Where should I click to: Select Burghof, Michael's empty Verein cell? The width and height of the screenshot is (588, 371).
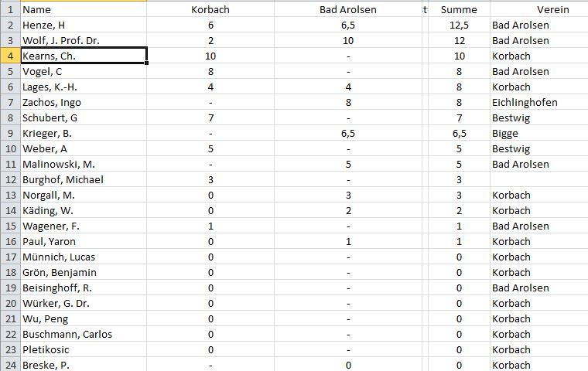pyautogui.click(x=539, y=180)
